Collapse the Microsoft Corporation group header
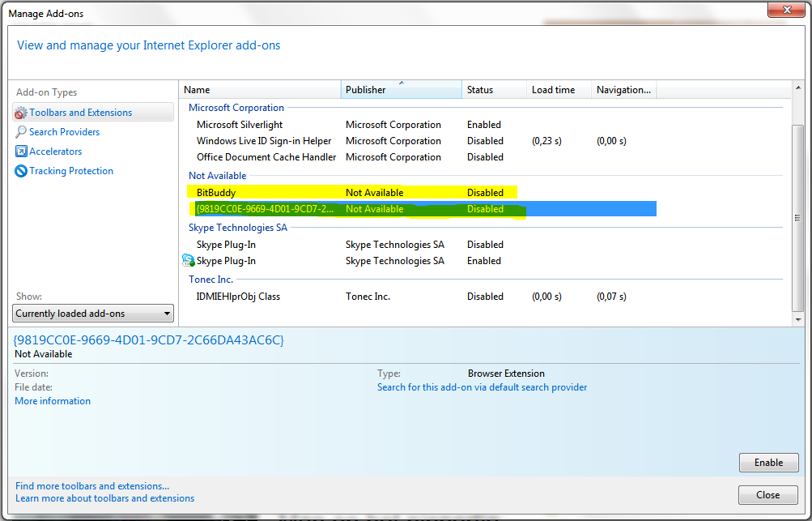Screen dimensions: 812x521 (x=236, y=107)
